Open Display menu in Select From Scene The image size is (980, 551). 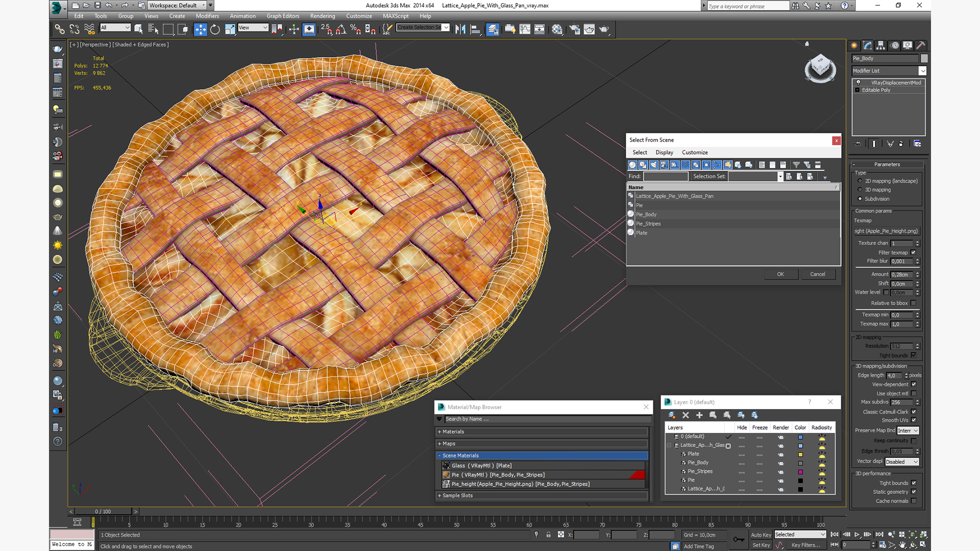pyautogui.click(x=664, y=153)
